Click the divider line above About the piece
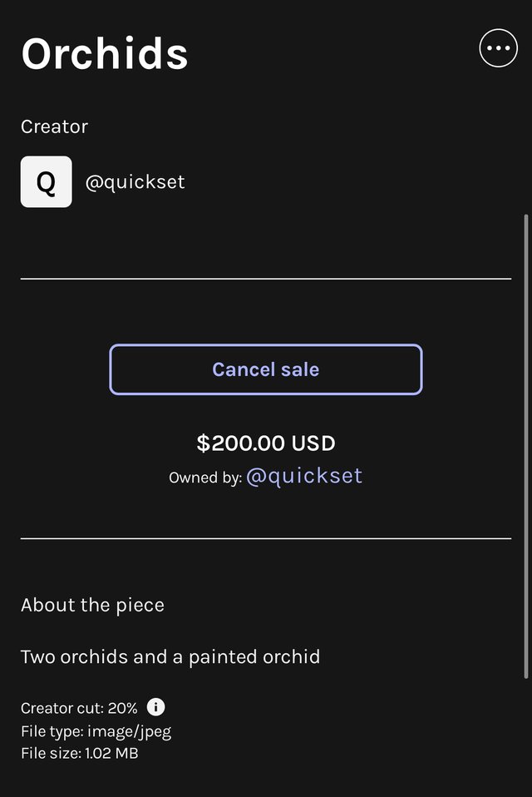532x797 pixels. (266, 538)
